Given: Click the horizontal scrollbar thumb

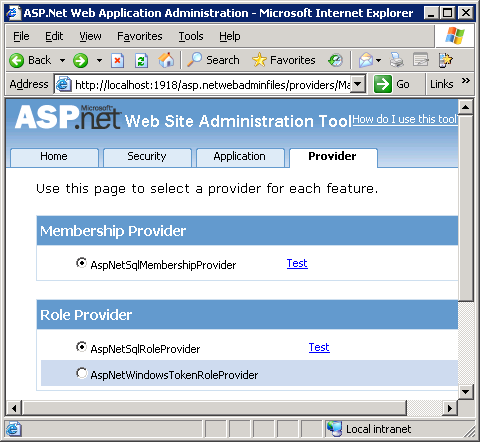Looking at the screenshot, I should click(x=214, y=408).
